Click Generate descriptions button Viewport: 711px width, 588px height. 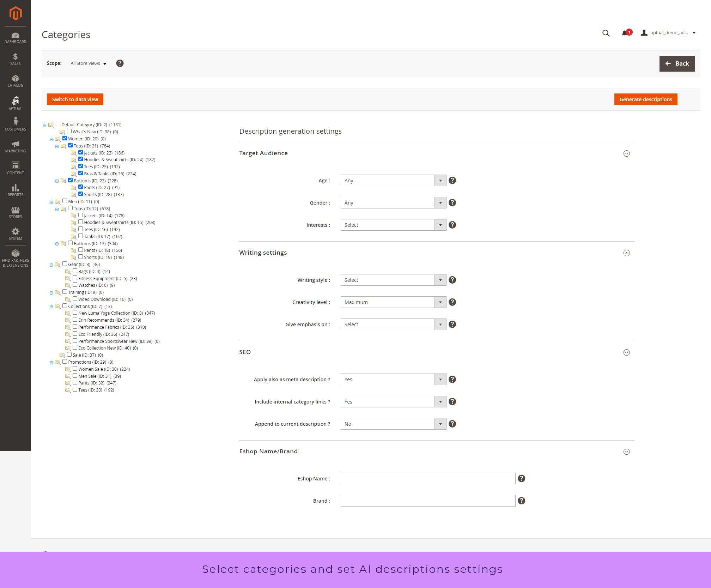pos(645,99)
